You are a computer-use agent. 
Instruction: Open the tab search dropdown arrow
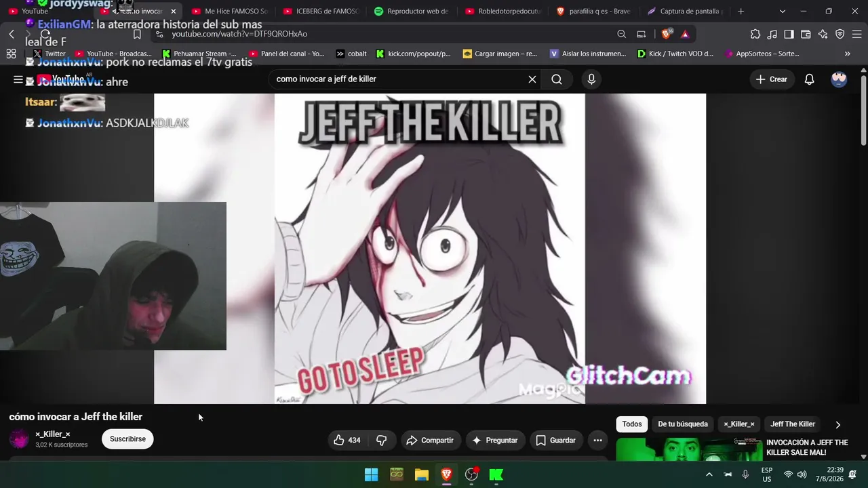(783, 12)
